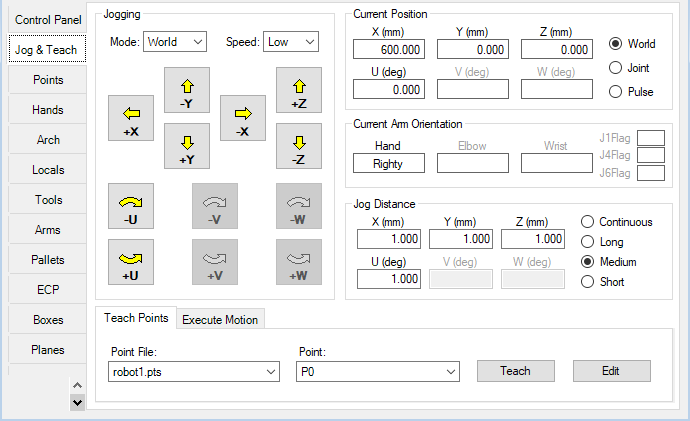Click the Edit button
The width and height of the screenshot is (690, 421).
click(x=611, y=371)
